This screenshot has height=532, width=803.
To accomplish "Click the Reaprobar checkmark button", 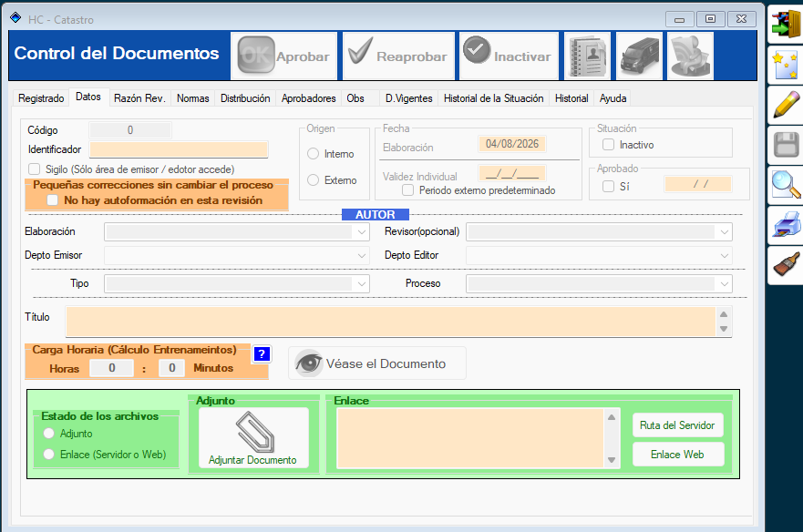I will click(x=398, y=56).
